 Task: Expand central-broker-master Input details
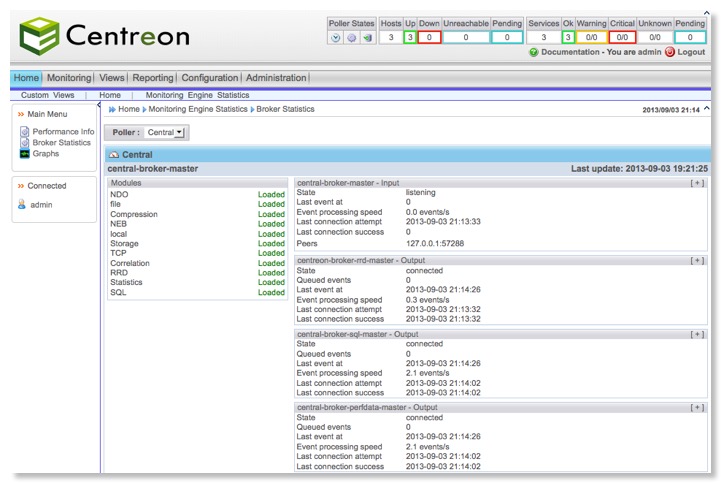point(696,183)
